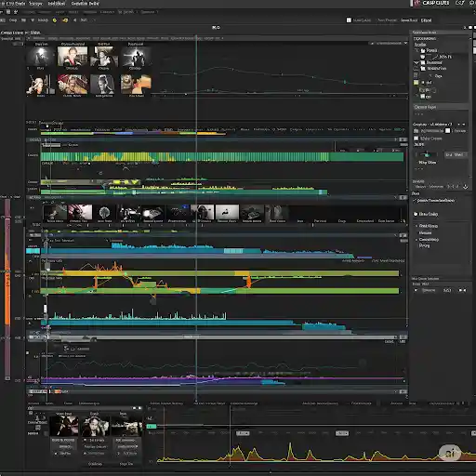The height and width of the screenshot is (476, 476).
Task: Select the spotlight performer clip in the media bin
Action: (40, 56)
